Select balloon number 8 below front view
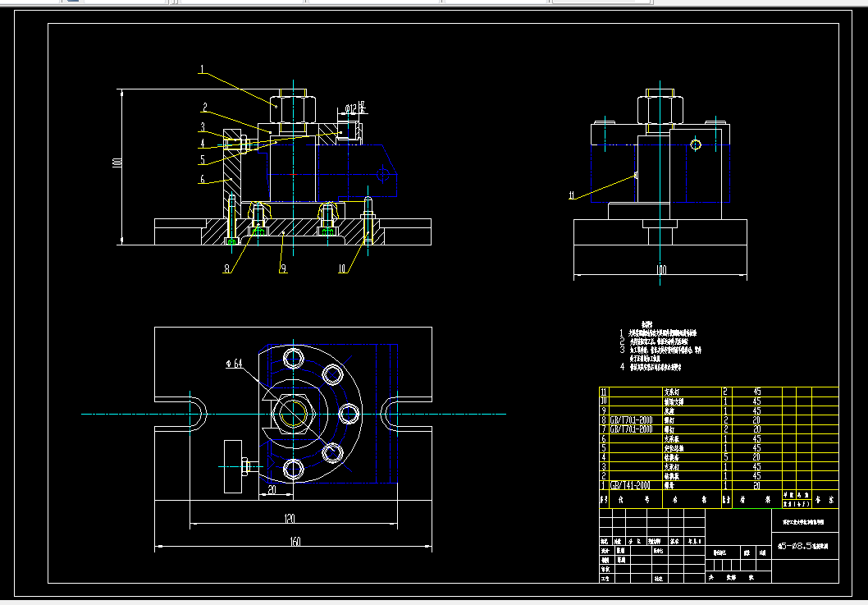The height and width of the screenshot is (605, 868). click(x=226, y=268)
